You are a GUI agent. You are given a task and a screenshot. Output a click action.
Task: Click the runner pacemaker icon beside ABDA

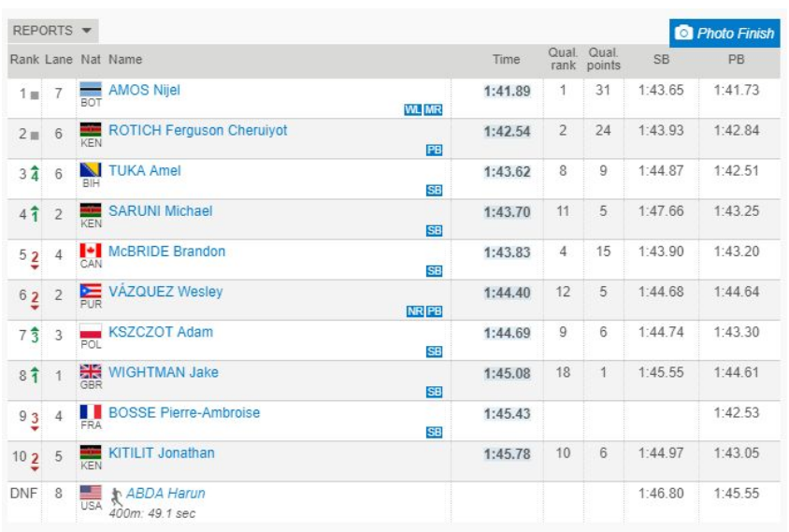116,495
